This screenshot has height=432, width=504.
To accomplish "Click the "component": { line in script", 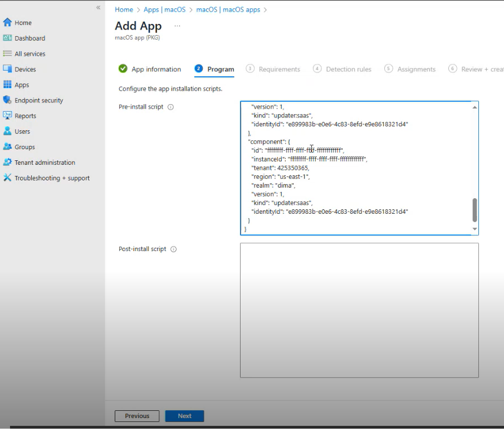I will 269,141.
